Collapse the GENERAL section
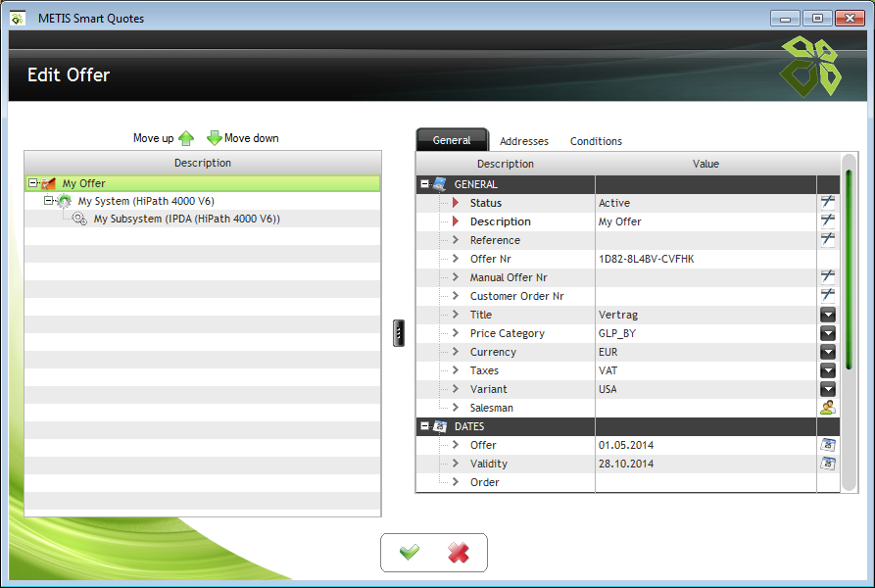The image size is (875, 588). [424, 183]
